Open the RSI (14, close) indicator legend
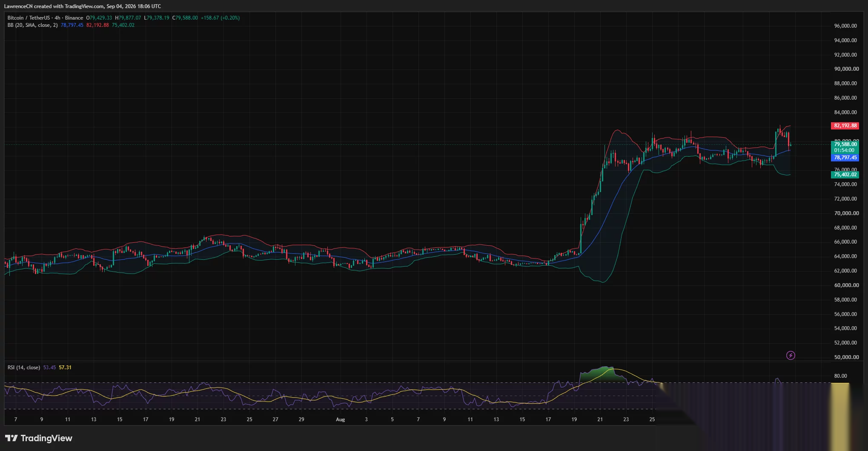This screenshot has height=451, width=868. click(x=24, y=368)
